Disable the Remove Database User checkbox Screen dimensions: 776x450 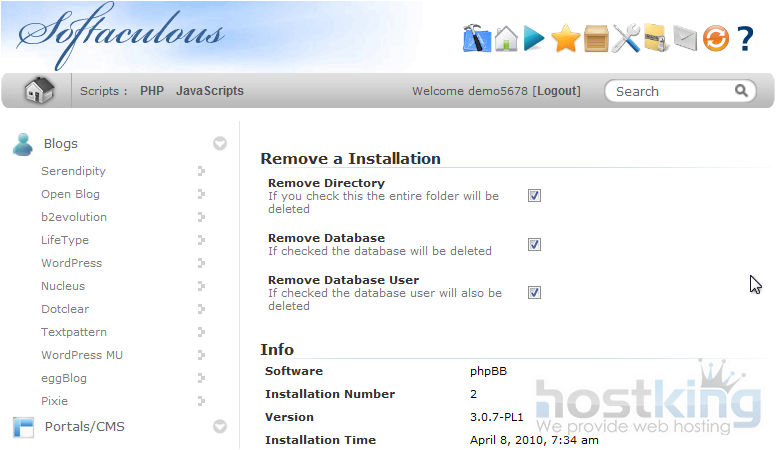click(534, 293)
